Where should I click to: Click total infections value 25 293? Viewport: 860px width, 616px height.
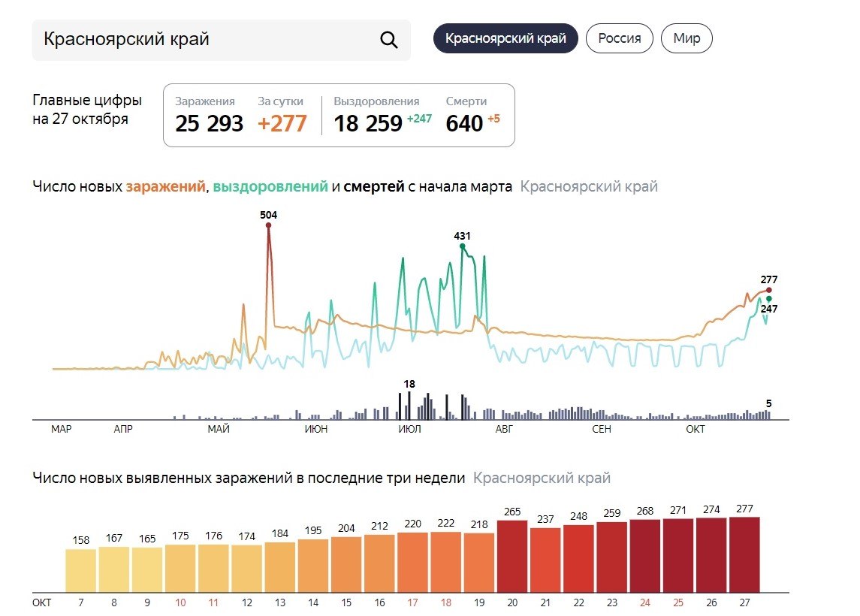(x=209, y=123)
